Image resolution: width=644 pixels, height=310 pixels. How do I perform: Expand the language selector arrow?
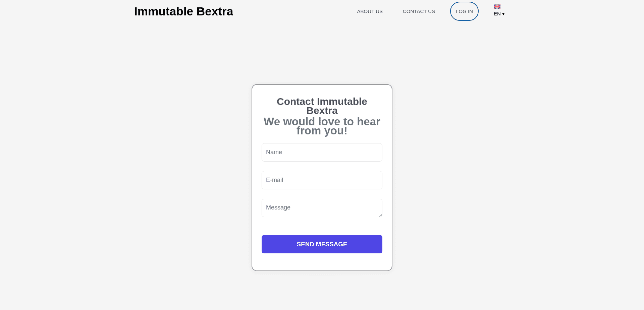pos(503,14)
